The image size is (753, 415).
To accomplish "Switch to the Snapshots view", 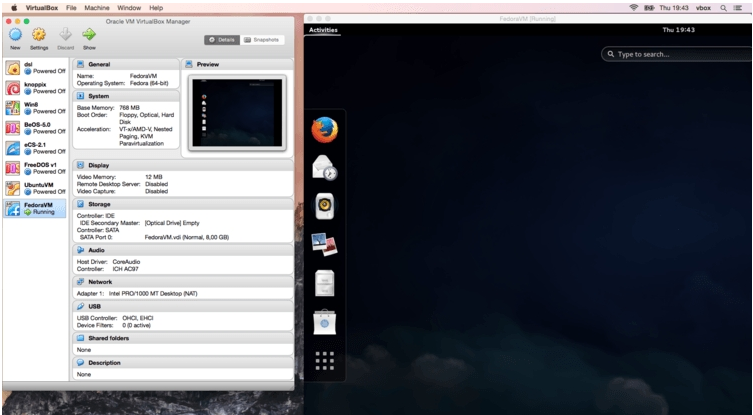I will (x=262, y=40).
